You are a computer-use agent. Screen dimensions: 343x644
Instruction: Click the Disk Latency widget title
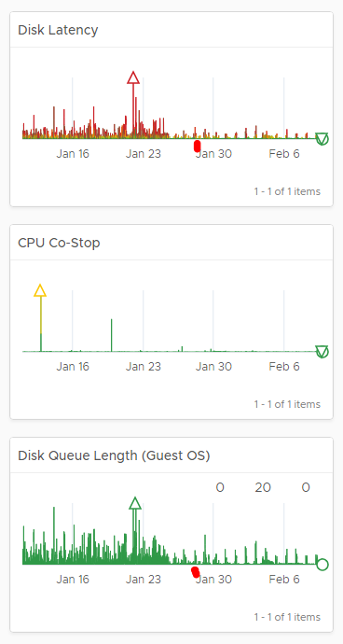(58, 30)
